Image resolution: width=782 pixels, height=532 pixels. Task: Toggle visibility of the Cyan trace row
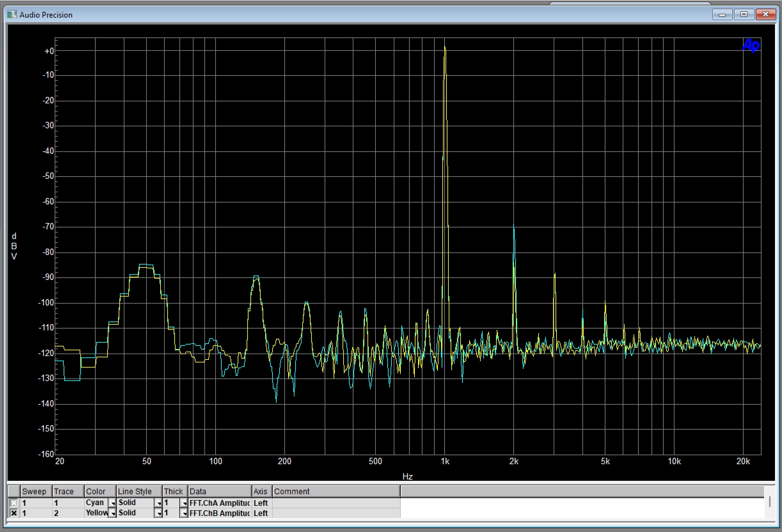[x=14, y=503]
